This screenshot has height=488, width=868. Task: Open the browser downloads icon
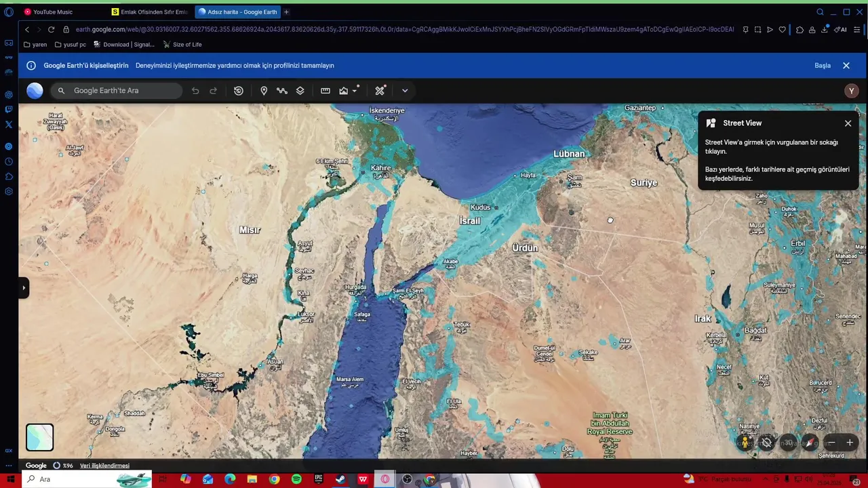click(825, 29)
